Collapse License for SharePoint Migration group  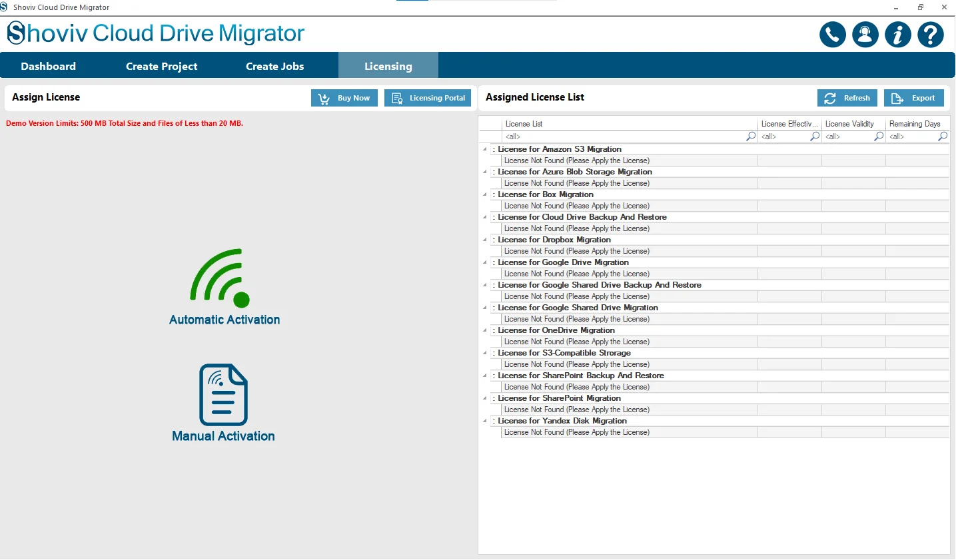pos(485,398)
